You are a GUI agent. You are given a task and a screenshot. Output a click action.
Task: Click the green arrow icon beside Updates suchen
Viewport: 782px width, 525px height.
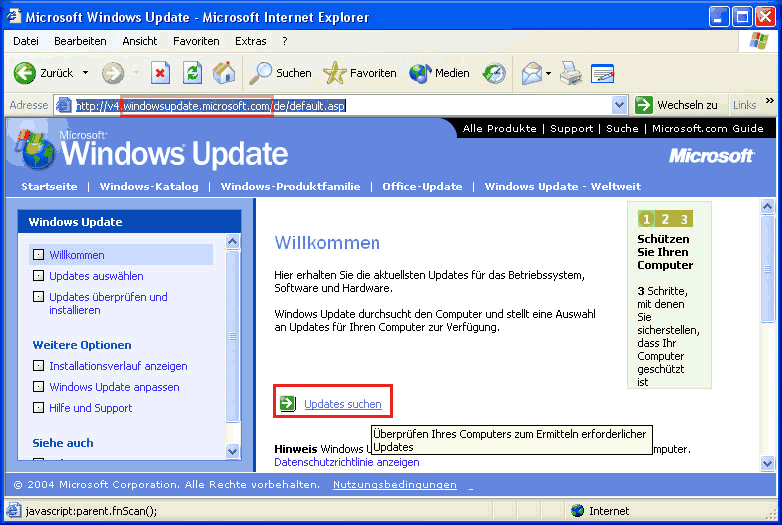click(288, 403)
